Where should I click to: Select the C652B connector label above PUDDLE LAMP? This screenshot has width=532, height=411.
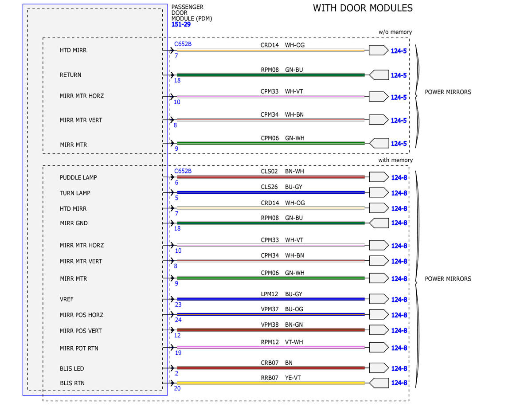(x=183, y=171)
